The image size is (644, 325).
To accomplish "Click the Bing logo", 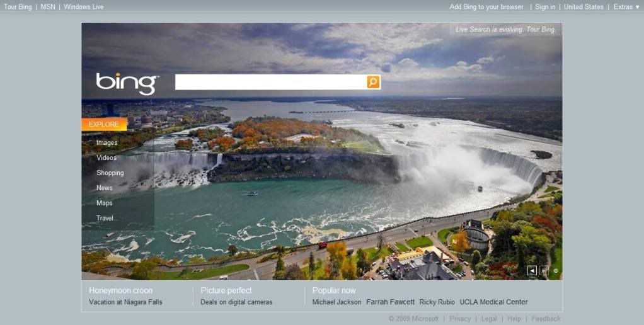I will pyautogui.click(x=127, y=83).
